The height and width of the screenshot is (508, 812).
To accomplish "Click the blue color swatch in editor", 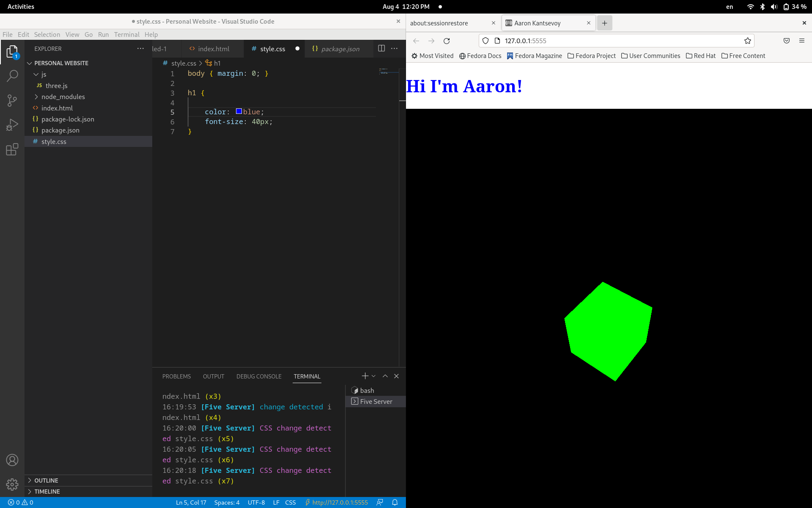I will [x=239, y=111].
